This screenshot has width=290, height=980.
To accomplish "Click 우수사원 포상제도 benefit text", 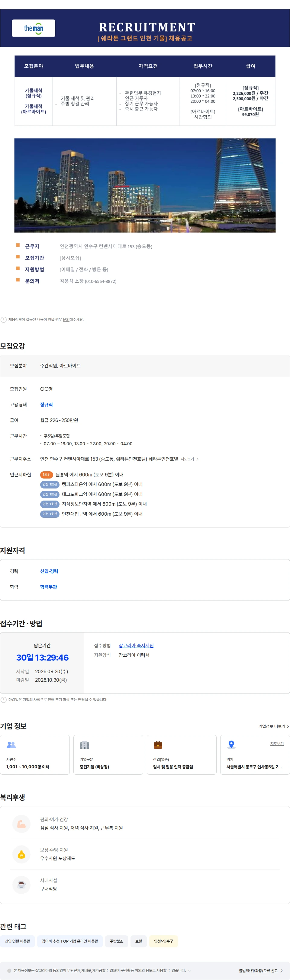I will (57, 858).
